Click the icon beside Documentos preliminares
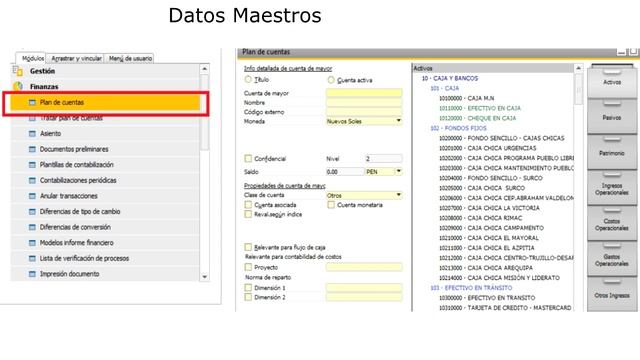This screenshot has height=360, width=640. pyautogui.click(x=32, y=149)
